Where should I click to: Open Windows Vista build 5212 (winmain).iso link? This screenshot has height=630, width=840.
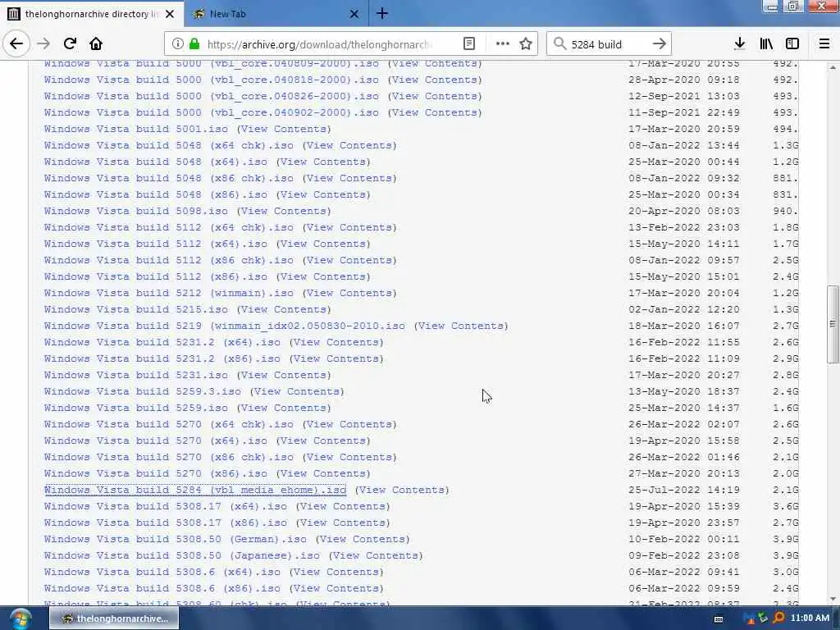click(x=169, y=293)
